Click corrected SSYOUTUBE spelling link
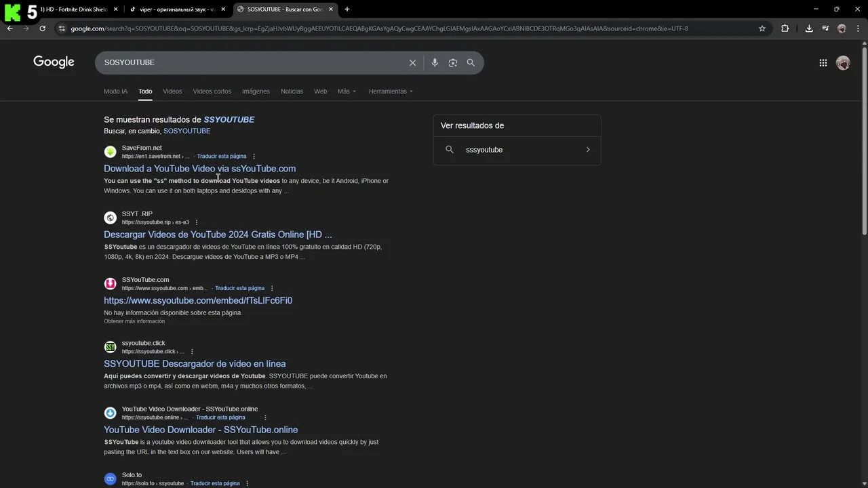Screen dimensions: 868x488 (x=229, y=119)
